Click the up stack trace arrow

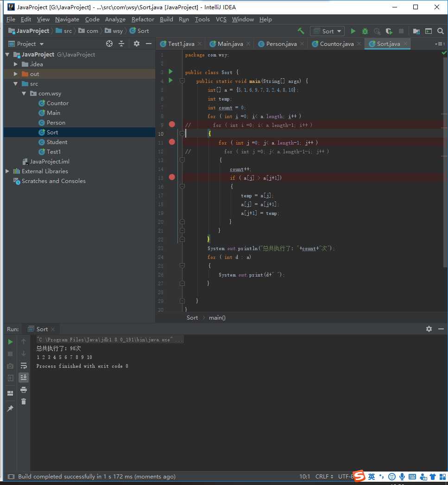[x=24, y=341]
